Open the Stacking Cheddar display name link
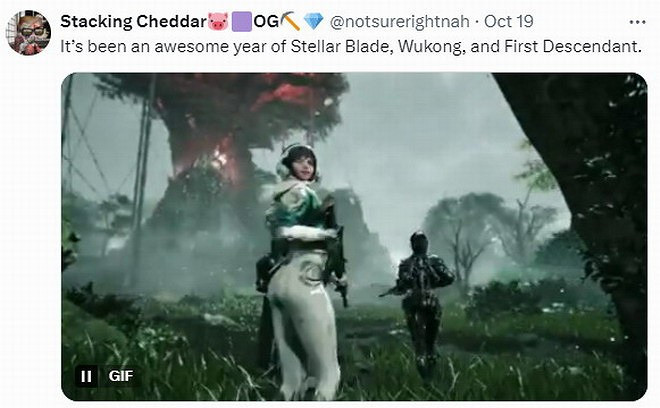Image resolution: width=660 pixels, height=408 pixels. click(134, 21)
